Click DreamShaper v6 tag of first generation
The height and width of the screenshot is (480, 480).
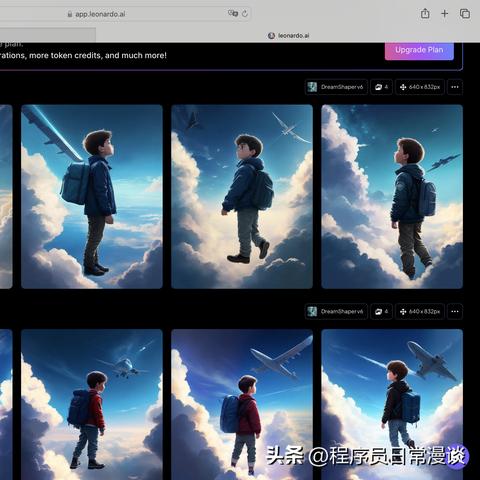click(336, 87)
